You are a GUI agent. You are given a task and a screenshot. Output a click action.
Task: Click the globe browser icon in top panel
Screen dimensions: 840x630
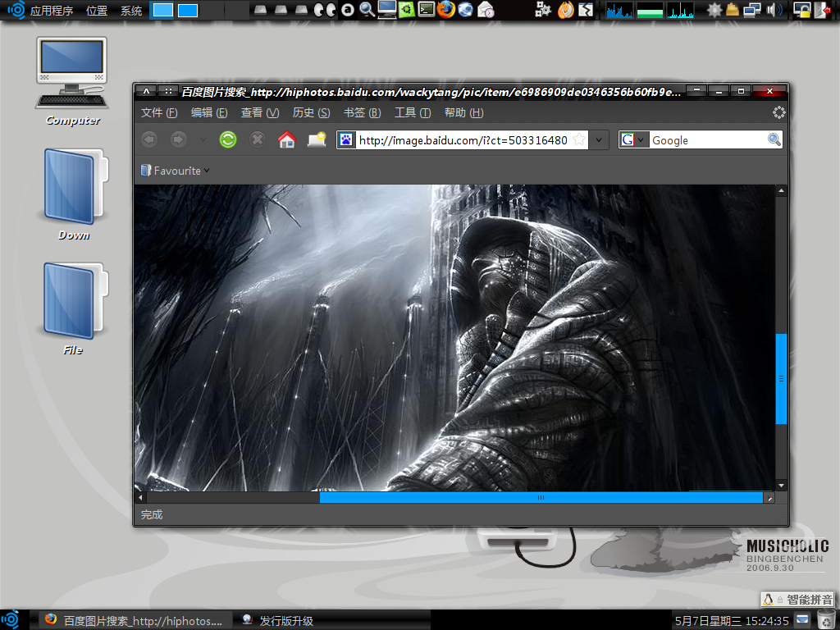pos(466,10)
